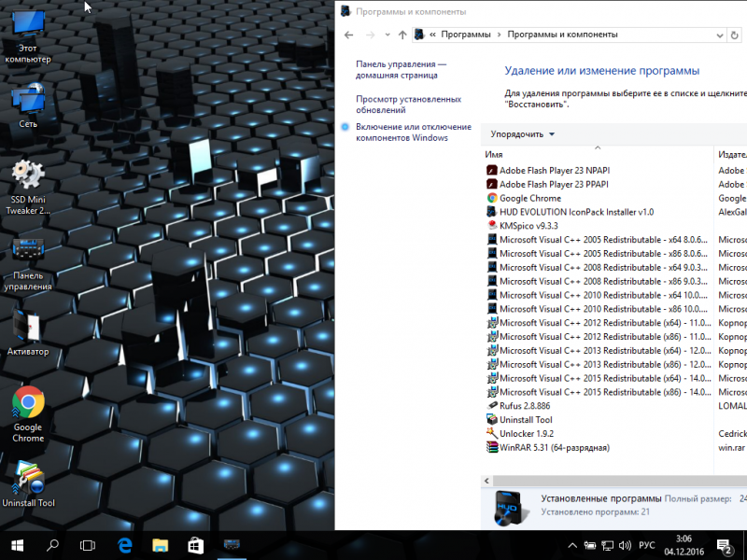Go back in Programs window

pos(348,35)
